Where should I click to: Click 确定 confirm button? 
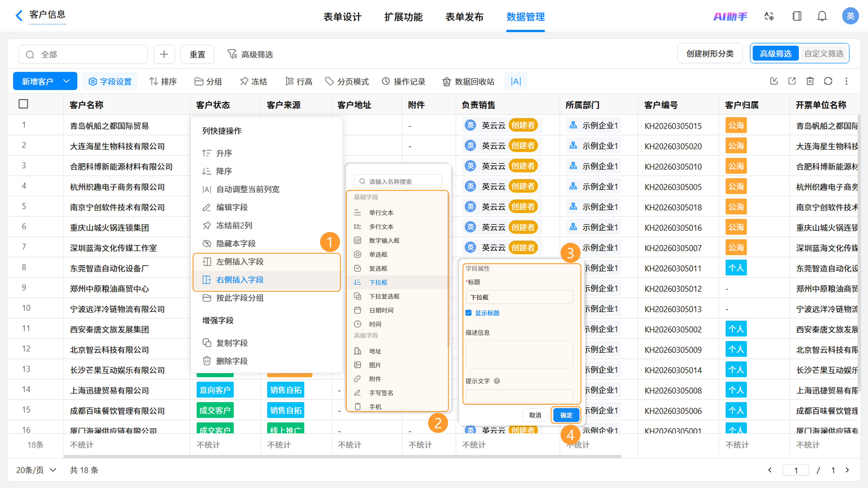point(566,415)
